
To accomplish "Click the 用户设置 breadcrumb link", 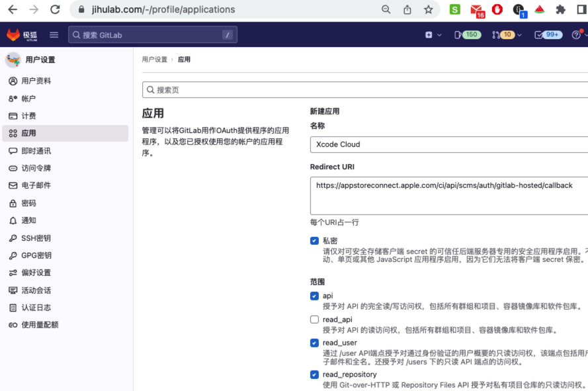I will coord(155,60).
